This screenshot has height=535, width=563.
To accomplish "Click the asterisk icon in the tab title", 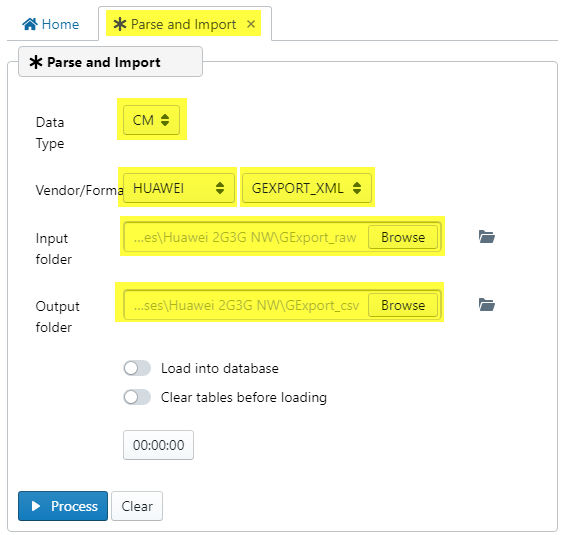I will [120, 24].
